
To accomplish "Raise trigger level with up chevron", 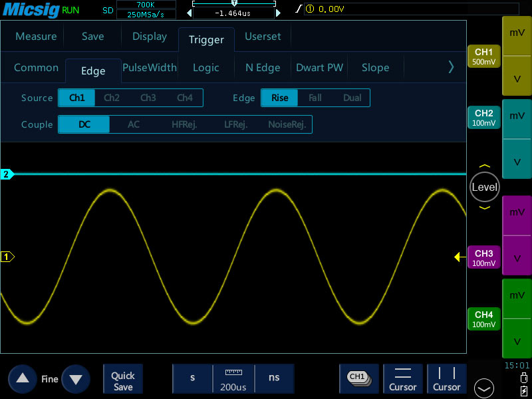I will click(484, 166).
